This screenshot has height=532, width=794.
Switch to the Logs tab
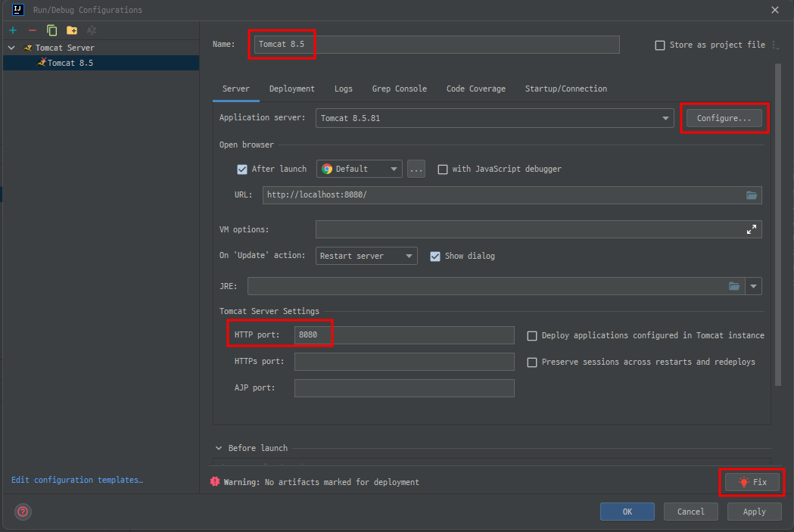(x=344, y=89)
